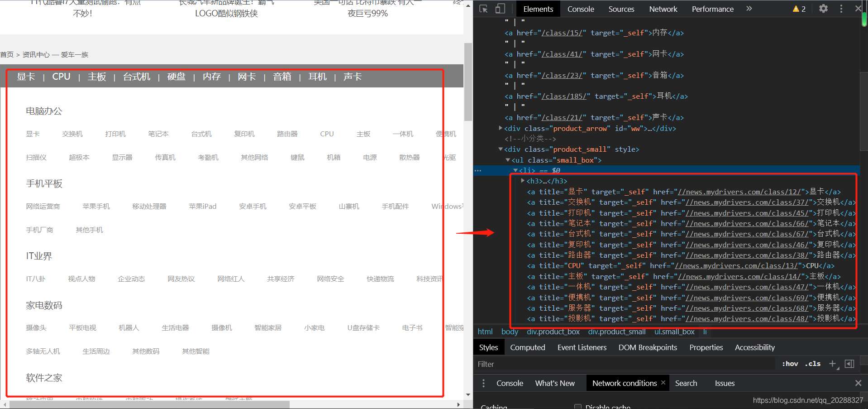
Task: Open the Sources tab
Action: point(621,9)
